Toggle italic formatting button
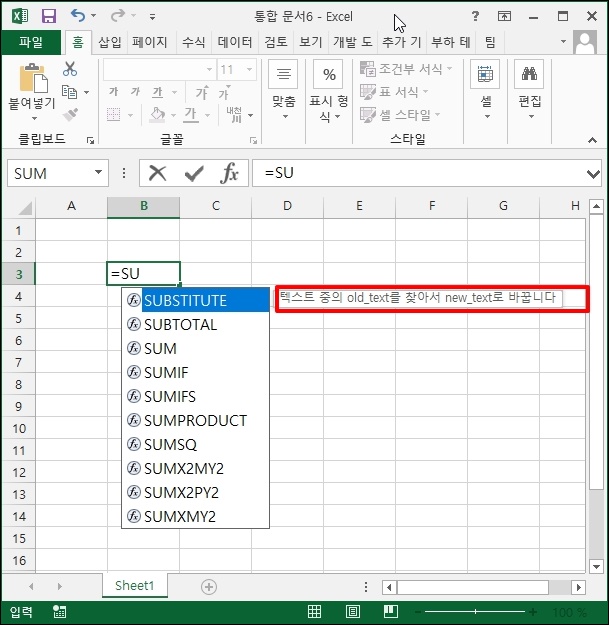Viewport: 609px width, 625px height. [x=136, y=92]
